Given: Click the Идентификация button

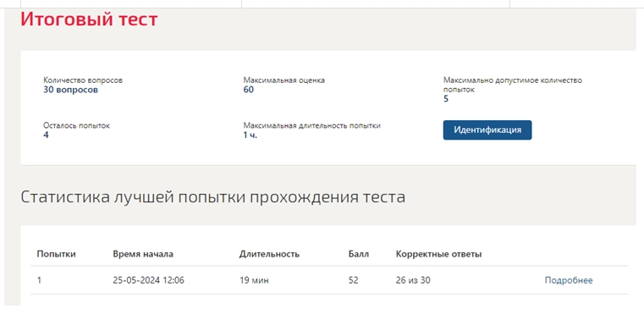Looking at the screenshot, I should (x=487, y=130).
